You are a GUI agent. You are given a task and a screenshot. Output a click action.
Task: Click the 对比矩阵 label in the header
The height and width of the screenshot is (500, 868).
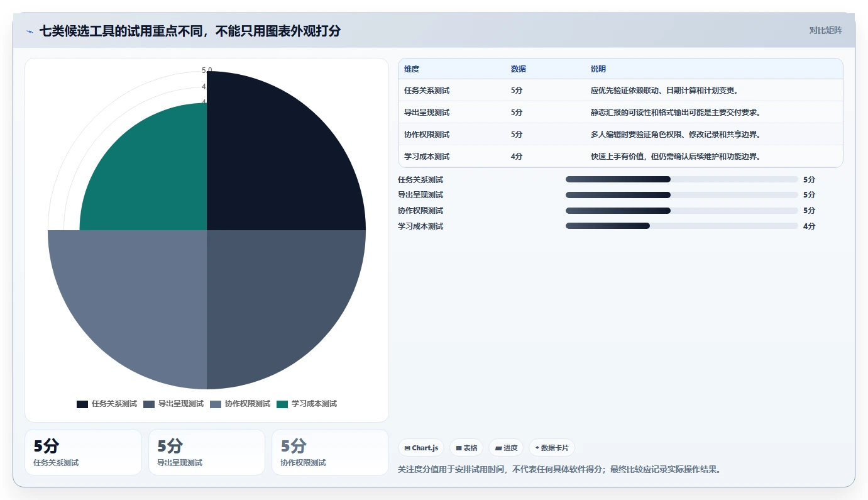(x=825, y=30)
